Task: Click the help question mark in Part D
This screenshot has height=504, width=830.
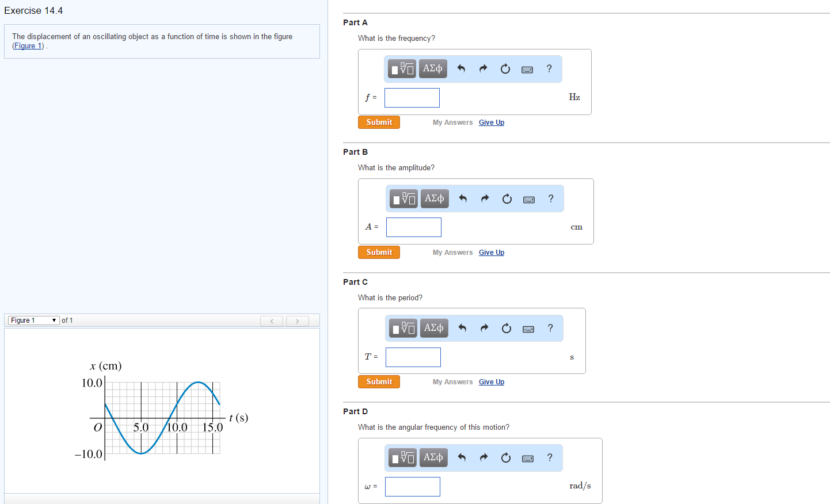Action: point(550,457)
